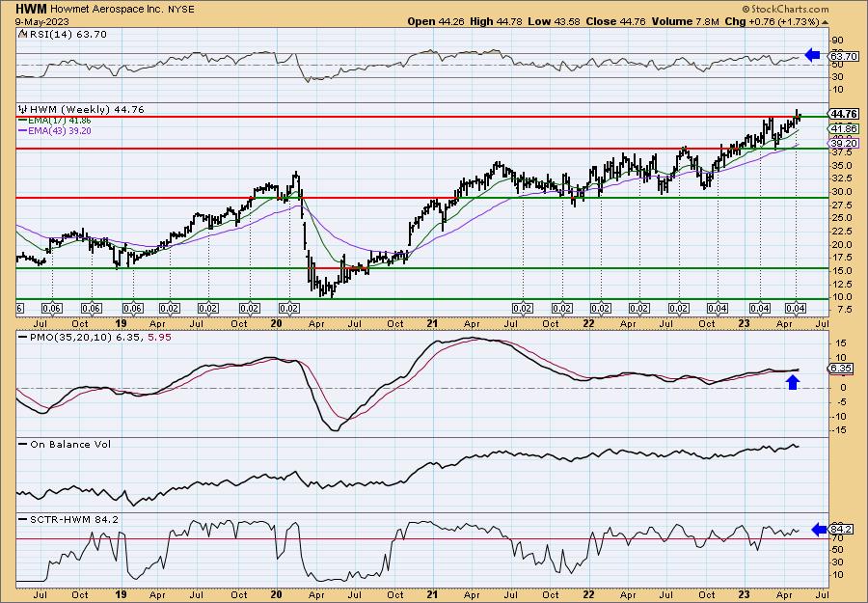The height and width of the screenshot is (603, 868).
Task: Click the 0.02 dividend marker at start of 2020
Action: (289, 309)
